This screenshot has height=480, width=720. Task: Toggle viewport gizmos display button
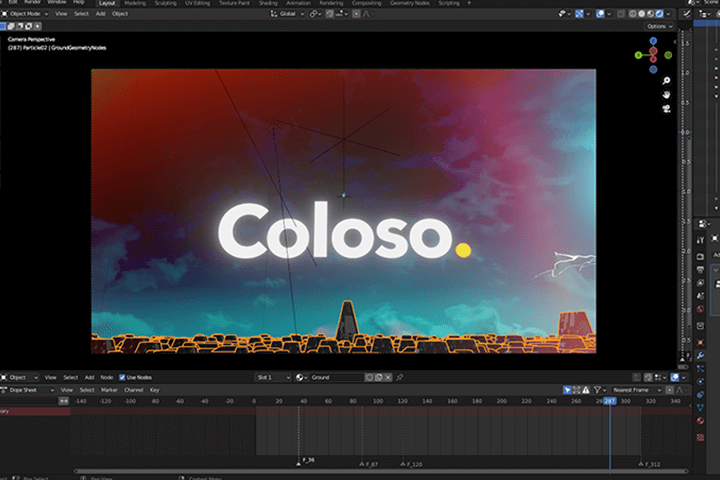[x=579, y=14]
